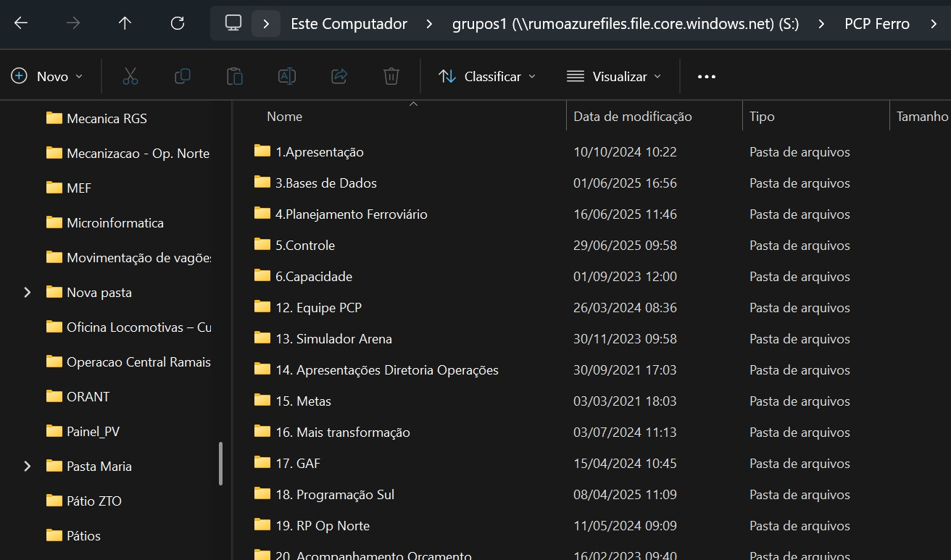
Task: Click folder icon beside Painel_PV in sidebar
Action: pyautogui.click(x=54, y=431)
